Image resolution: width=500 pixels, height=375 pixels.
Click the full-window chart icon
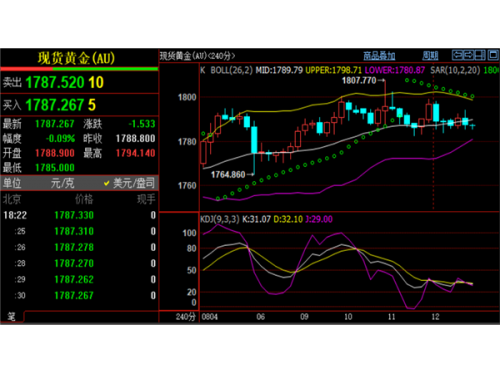(x=493, y=55)
